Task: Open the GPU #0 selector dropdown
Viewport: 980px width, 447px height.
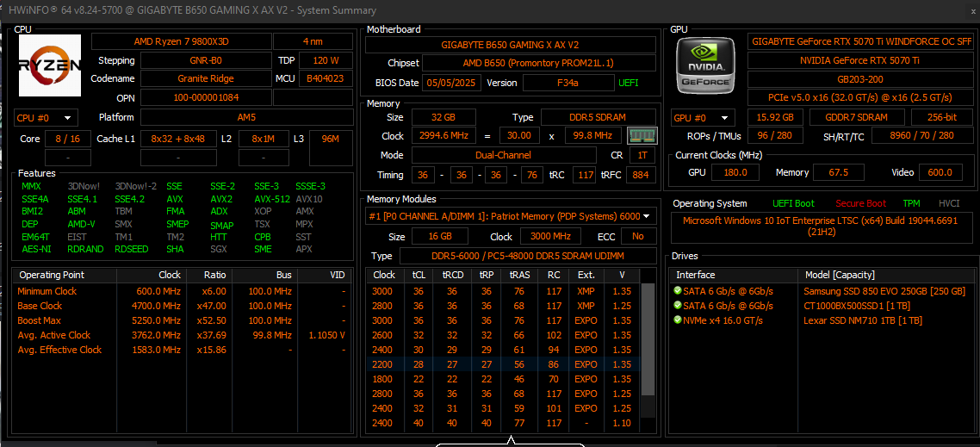Action: pos(703,117)
